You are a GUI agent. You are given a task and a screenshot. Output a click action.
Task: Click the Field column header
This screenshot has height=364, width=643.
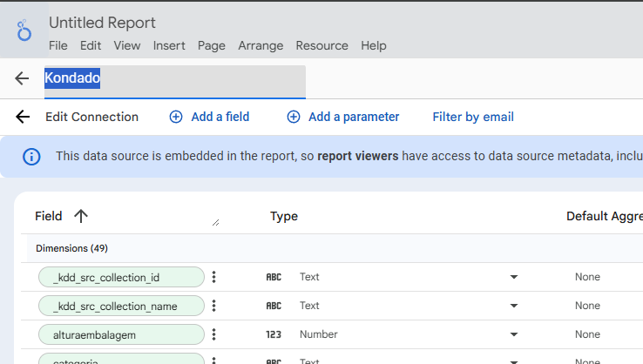click(49, 216)
